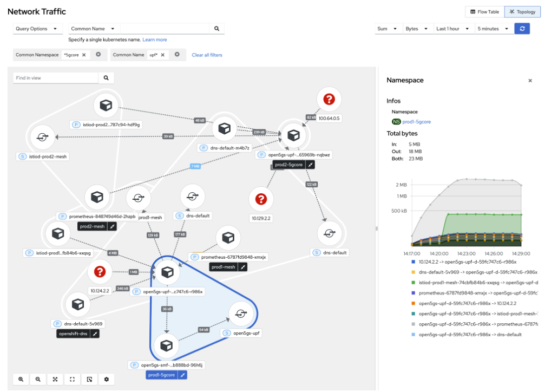
Task: Switch to the Flow Table view
Action: click(x=484, y=12)
